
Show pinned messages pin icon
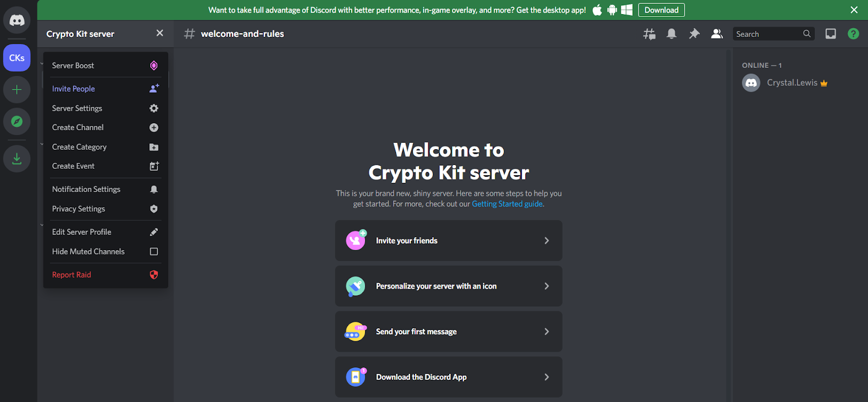(x=694, y=34)
